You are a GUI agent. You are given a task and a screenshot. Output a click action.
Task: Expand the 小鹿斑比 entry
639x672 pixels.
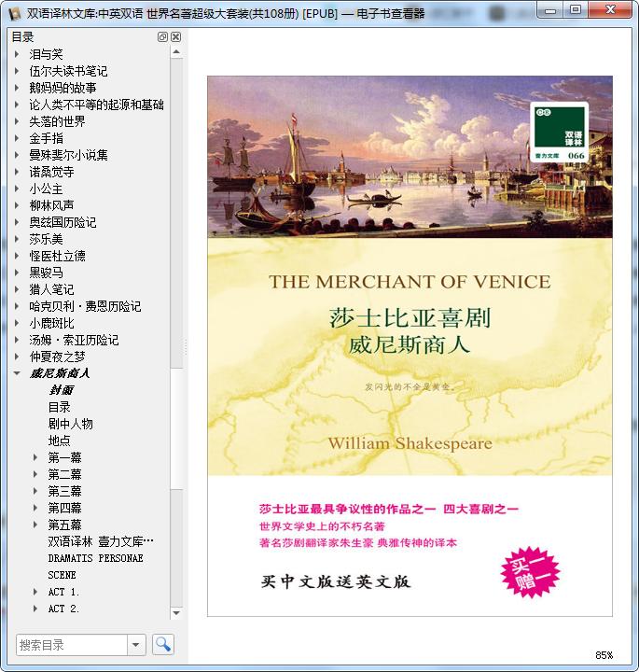tap(17, 323)
